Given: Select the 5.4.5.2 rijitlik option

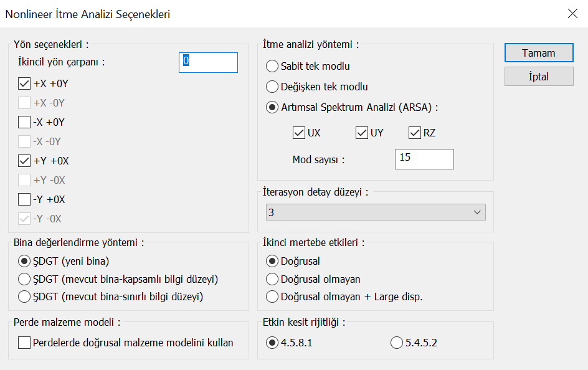Looking at the screenshot, I should 397,343.
